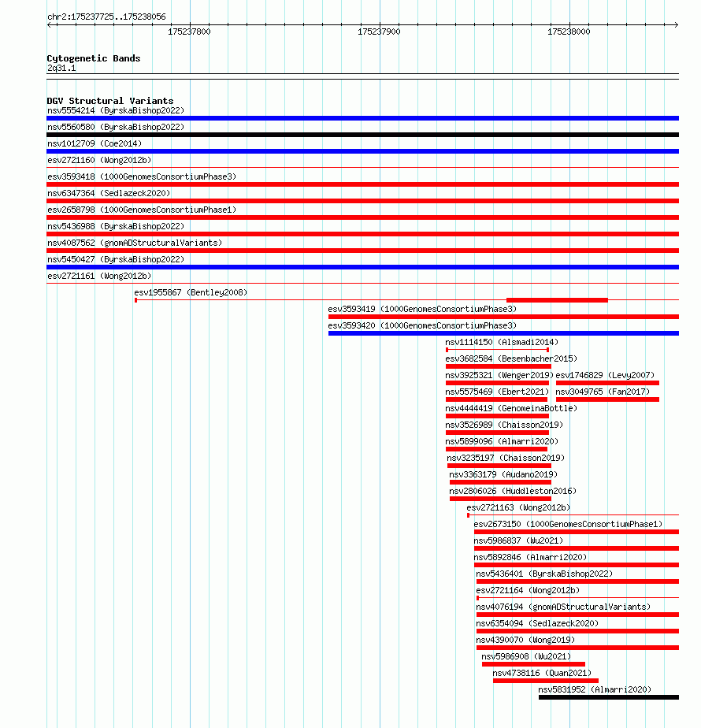Click the 175237800 ruler position label
The height and width of the screenshot is (728, 701).
189,32
